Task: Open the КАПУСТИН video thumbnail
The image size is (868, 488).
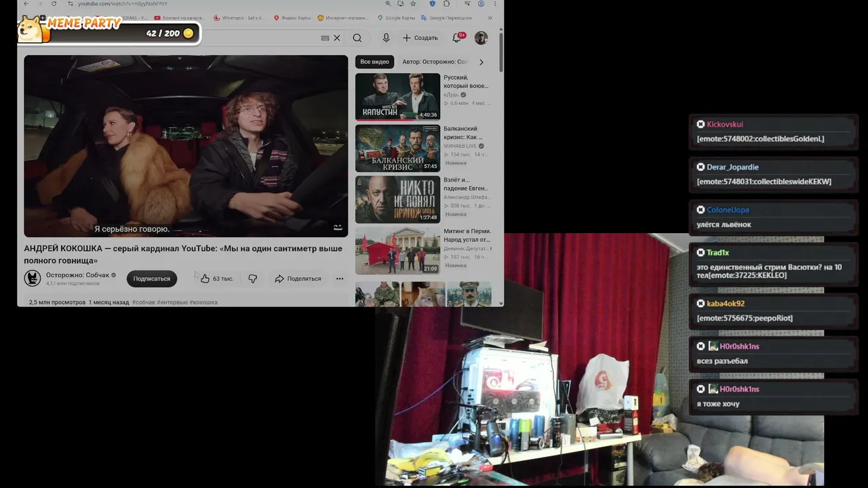Action: pos(397,97)
